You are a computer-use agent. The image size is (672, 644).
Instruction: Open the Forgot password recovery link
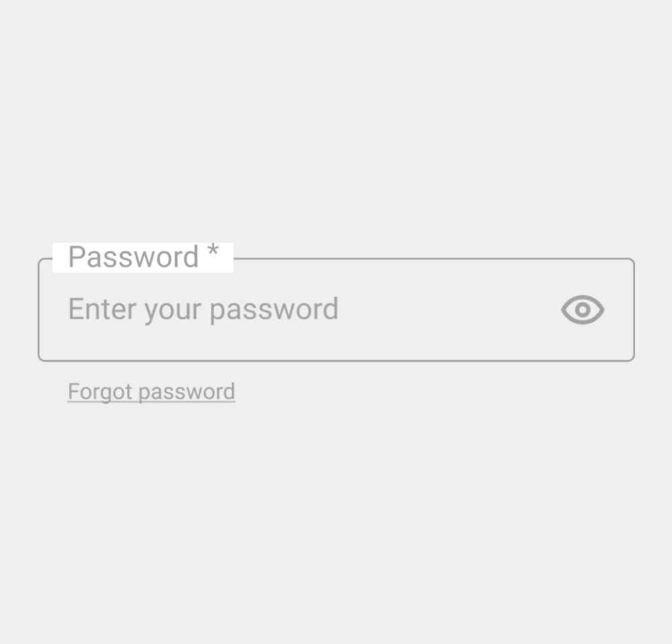click(x=151, y=392)
